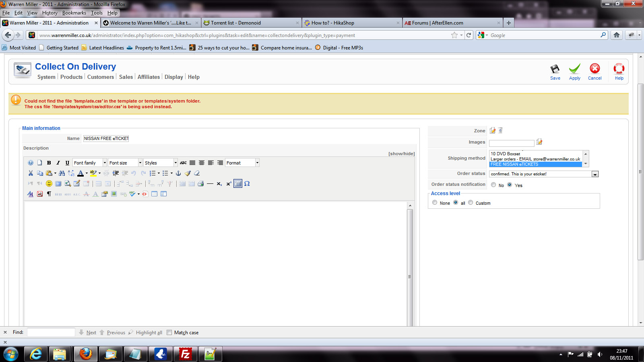Open the System menu

coord(46,77)
